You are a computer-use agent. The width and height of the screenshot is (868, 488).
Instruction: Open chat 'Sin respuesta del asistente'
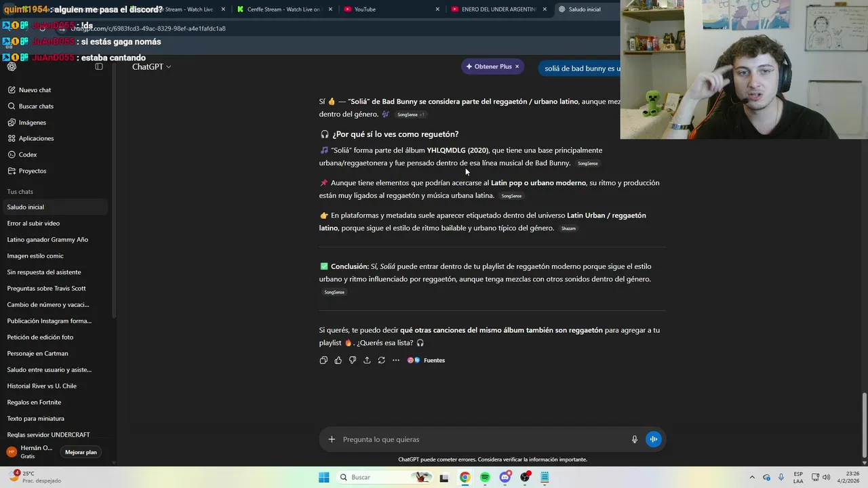54,272
